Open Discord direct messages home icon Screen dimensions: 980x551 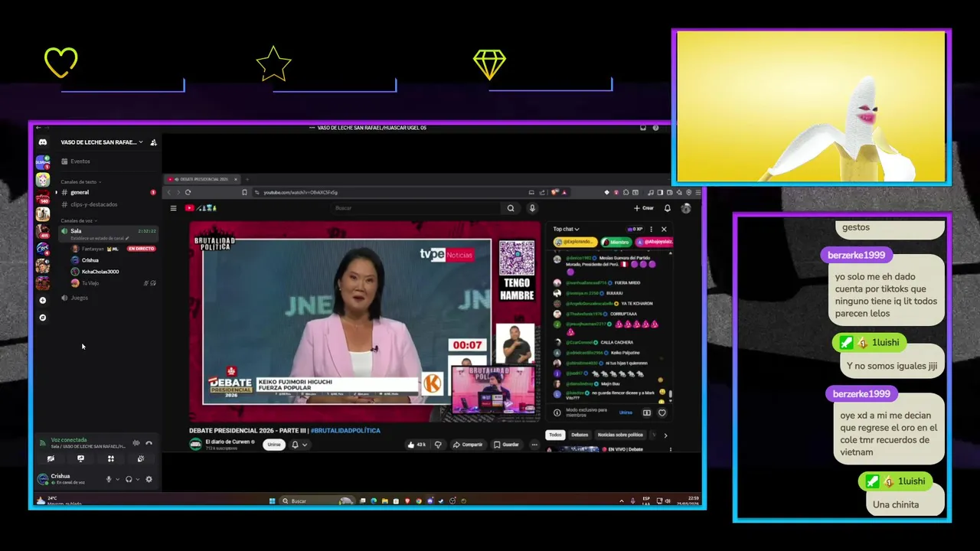point(43,142)
